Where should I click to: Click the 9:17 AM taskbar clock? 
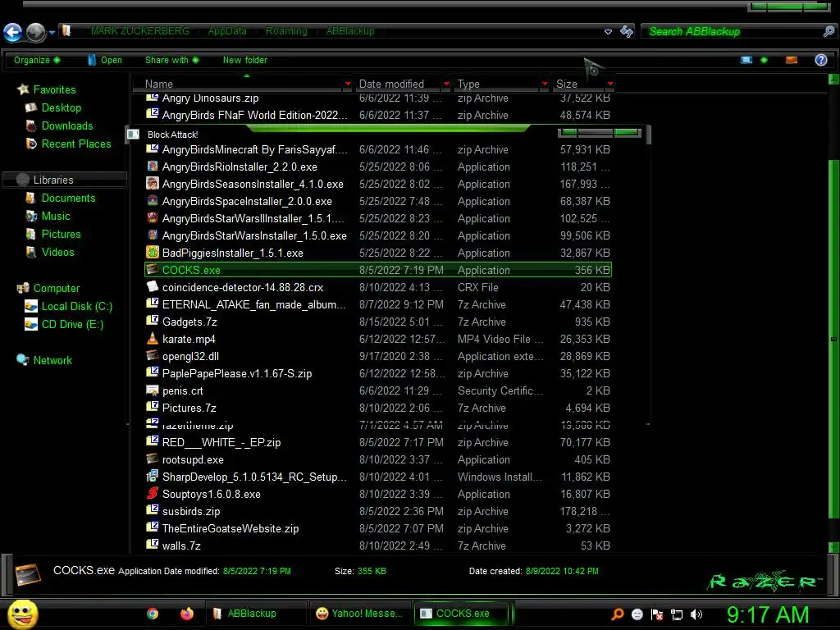(768, 614)
